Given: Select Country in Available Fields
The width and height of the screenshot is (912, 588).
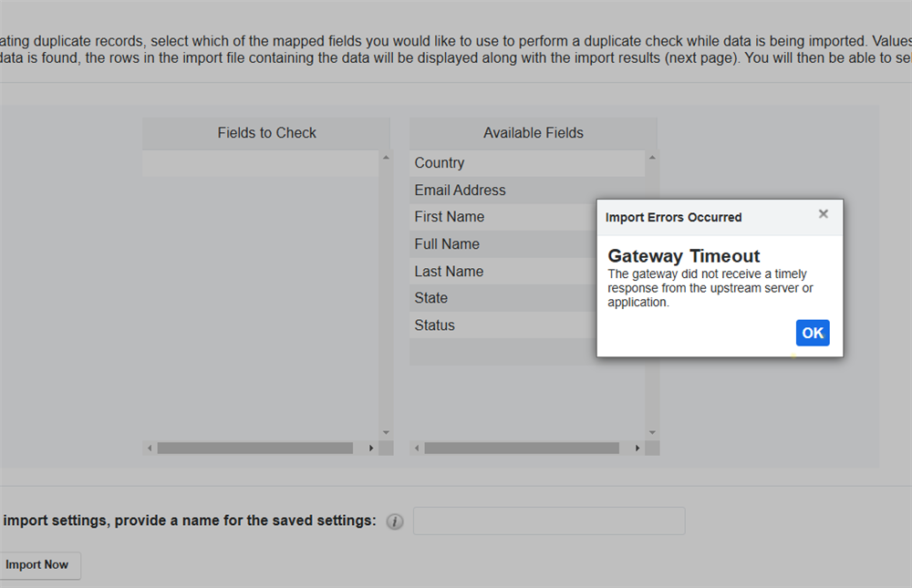Looking at the screenshot, I should click(x=440, y=163).
